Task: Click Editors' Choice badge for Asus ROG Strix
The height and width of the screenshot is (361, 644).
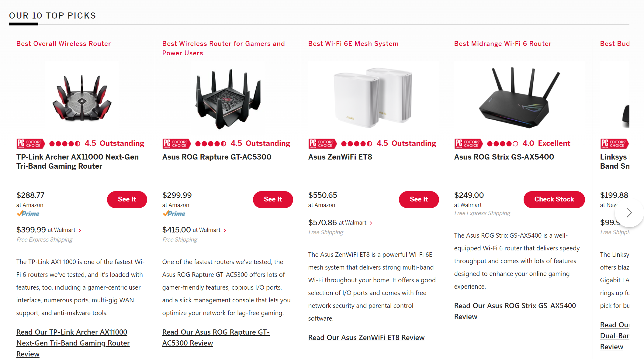Action: [x=469, y=143]
